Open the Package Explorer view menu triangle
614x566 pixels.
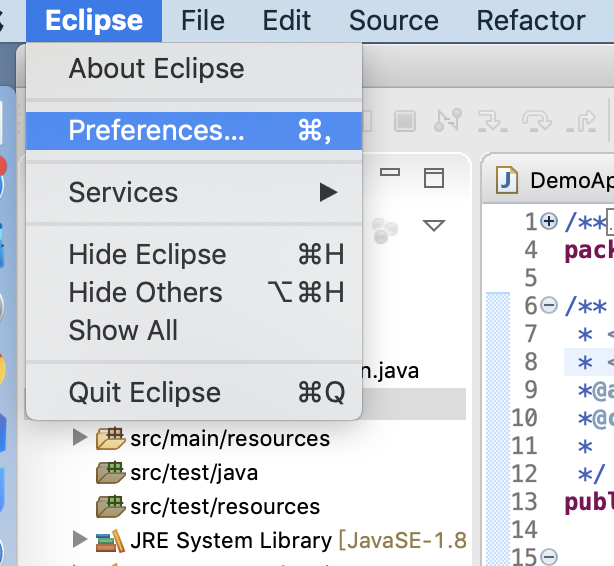[x=434, y=225]
